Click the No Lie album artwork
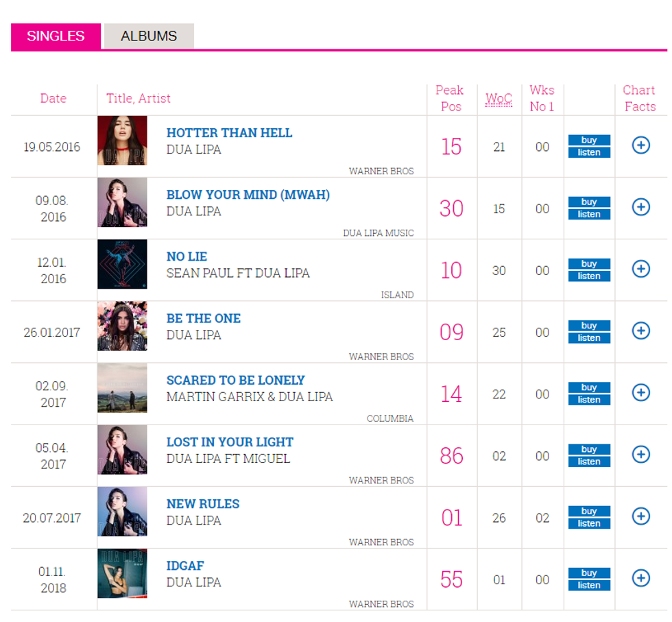The height and width of the screenshot is (622, 672). point(122,264)
